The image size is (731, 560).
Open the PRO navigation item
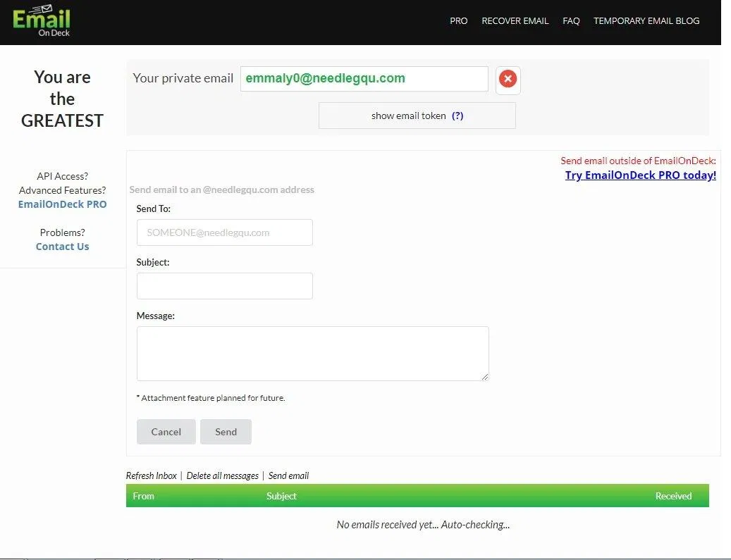458,20
